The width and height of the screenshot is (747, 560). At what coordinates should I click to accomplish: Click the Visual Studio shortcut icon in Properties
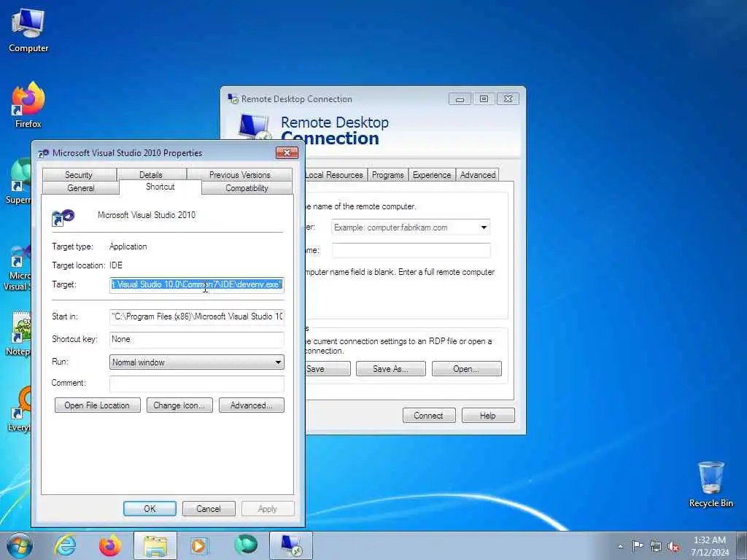point(63,217)
